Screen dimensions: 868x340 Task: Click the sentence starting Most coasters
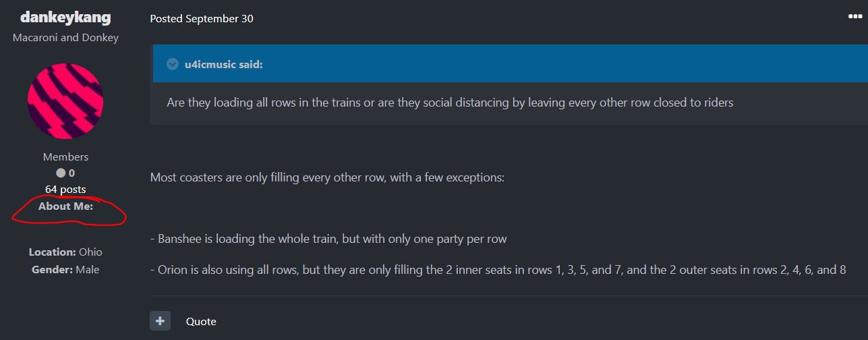point(327,179)
